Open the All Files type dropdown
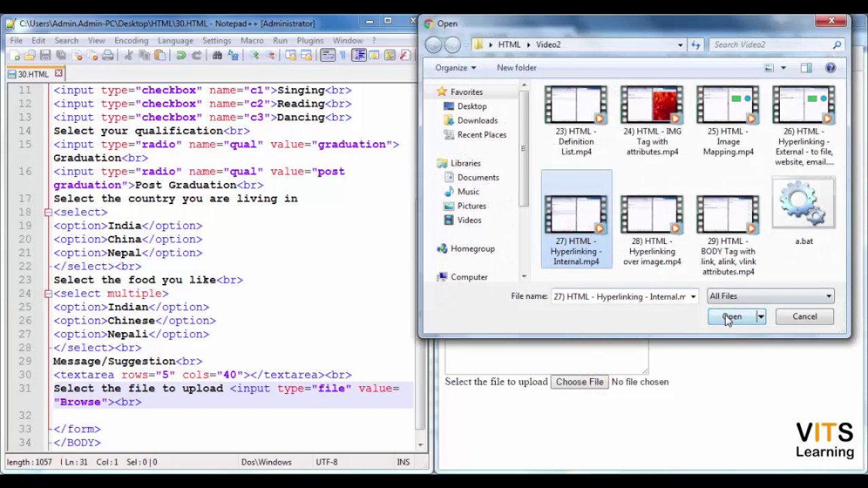This screenshot has width=868, height=488. pyautogui.click(x=770, y=296)
